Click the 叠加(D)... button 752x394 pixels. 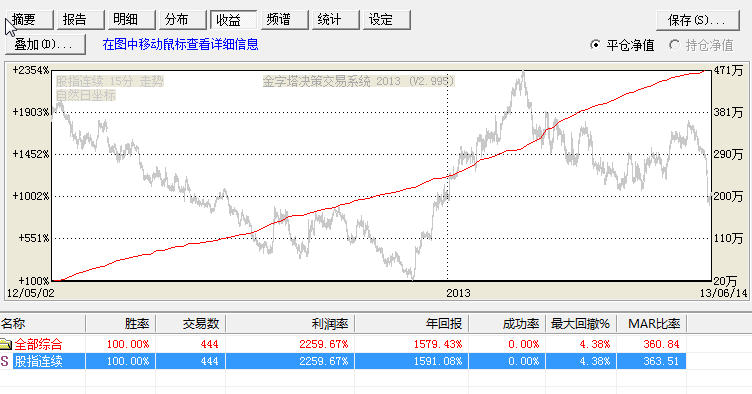pyautogui.click(x=45, y=45)
